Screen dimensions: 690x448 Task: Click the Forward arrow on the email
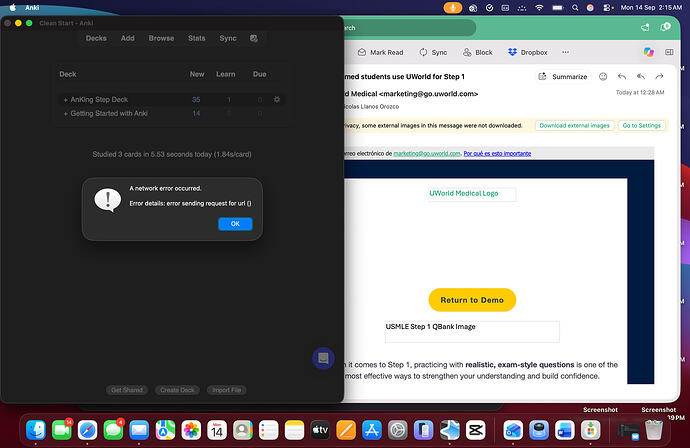coord(659,77)
